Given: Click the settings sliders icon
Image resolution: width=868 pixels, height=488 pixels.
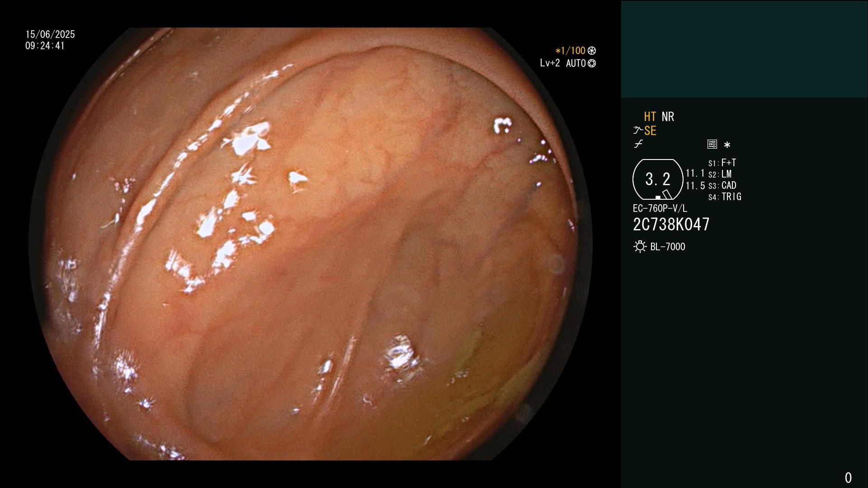Looking at the screenshot, I should click(712, 144).
